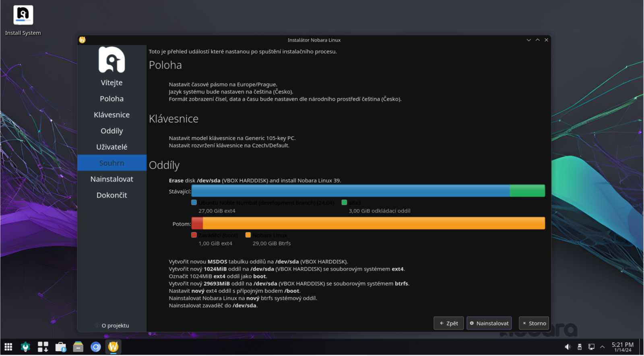Click '29,00 GiB Btrfs' label
Viewport: 644px width, 356px height.
(x=272, y=243)
